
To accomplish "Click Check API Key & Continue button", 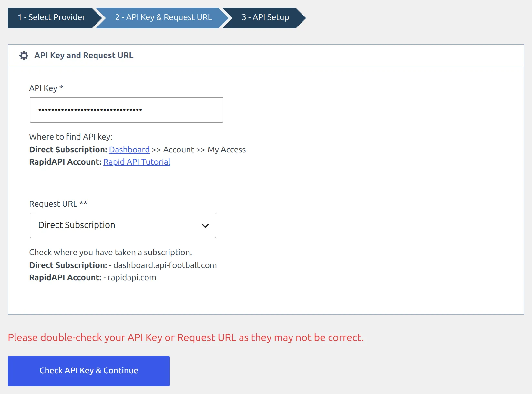I will click(x=89, y=371).
